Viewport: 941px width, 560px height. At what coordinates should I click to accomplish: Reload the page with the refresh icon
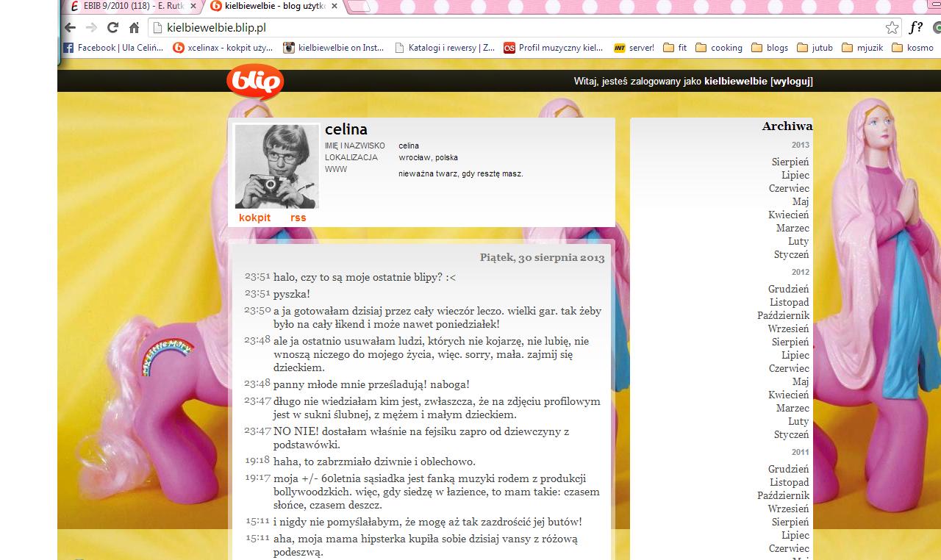point(112,28)
